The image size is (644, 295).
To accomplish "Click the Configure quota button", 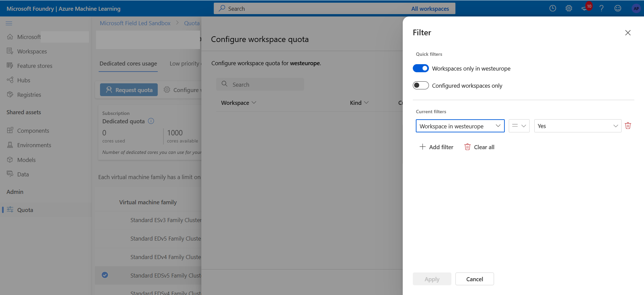I will tap(182, 90).
